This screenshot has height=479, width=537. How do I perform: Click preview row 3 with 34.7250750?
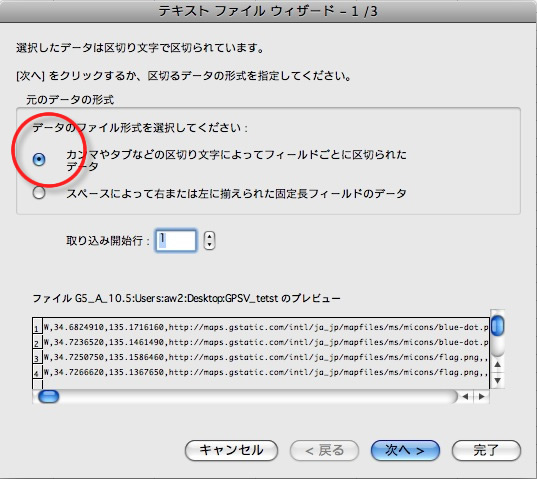261,357
